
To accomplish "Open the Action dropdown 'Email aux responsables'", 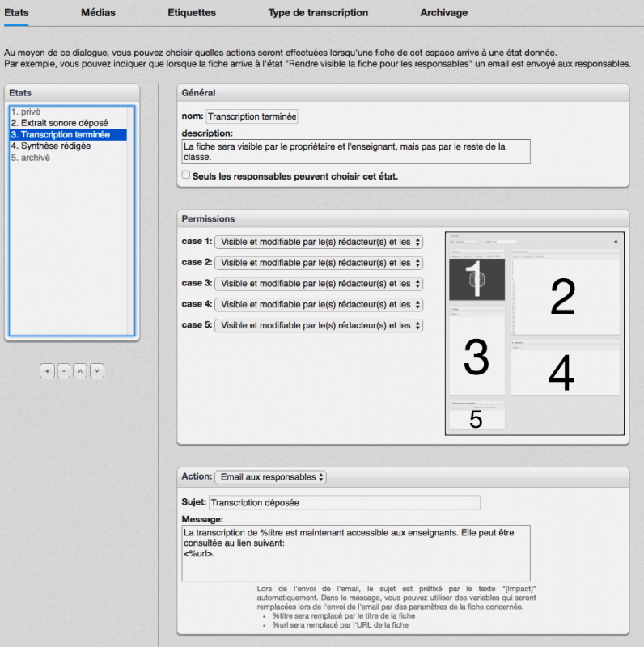I will pyautogui.click(x=271, y=477).
